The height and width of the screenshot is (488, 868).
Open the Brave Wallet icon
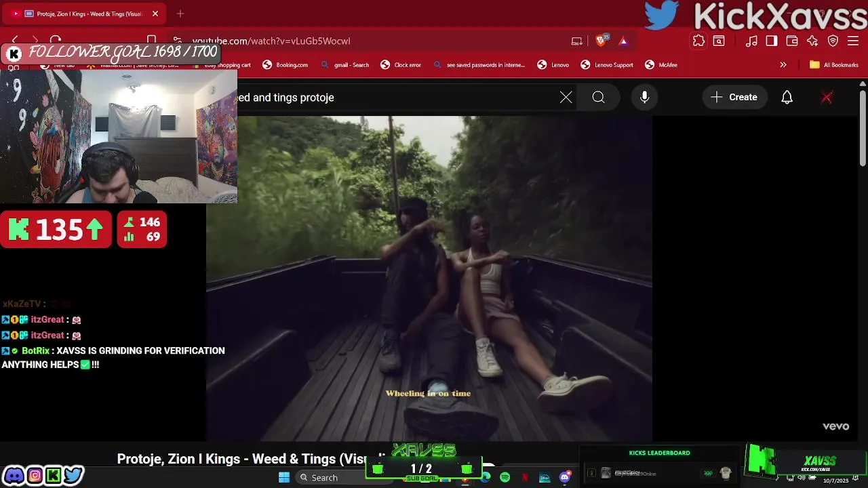coord(791,41)
